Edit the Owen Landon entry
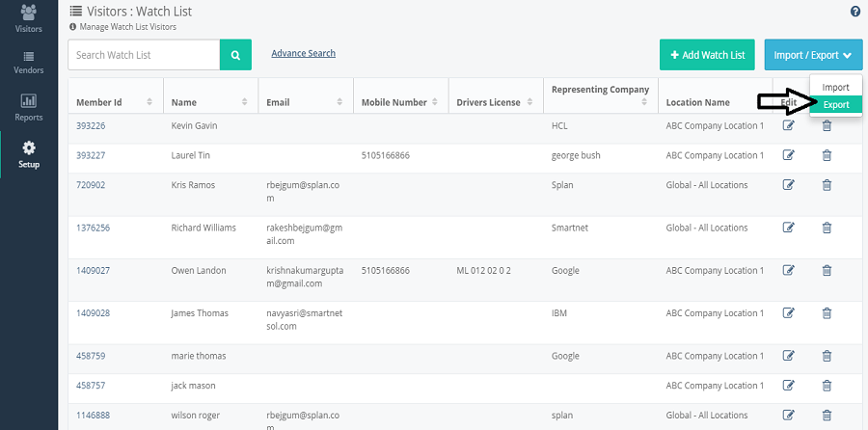The image size is (868, 430). pos(788,271)
